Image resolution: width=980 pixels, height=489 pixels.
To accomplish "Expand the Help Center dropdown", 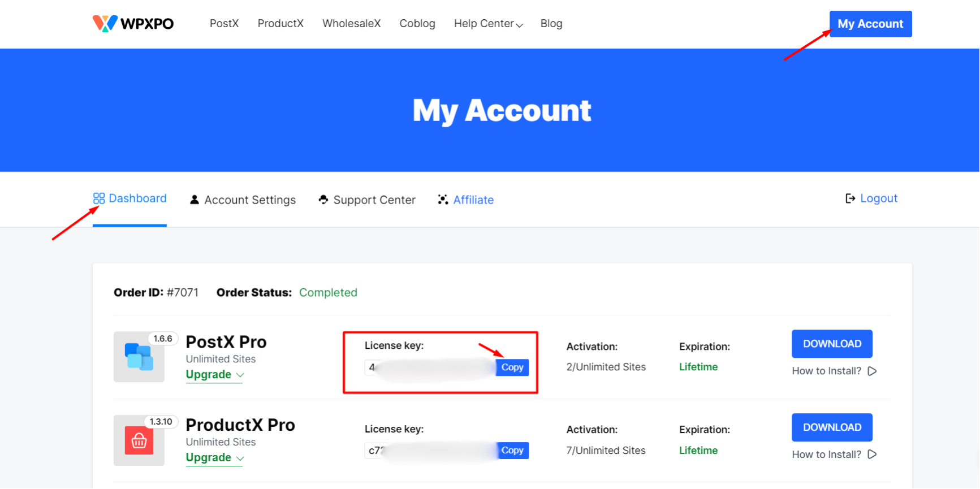I will [x=489, y=24].
